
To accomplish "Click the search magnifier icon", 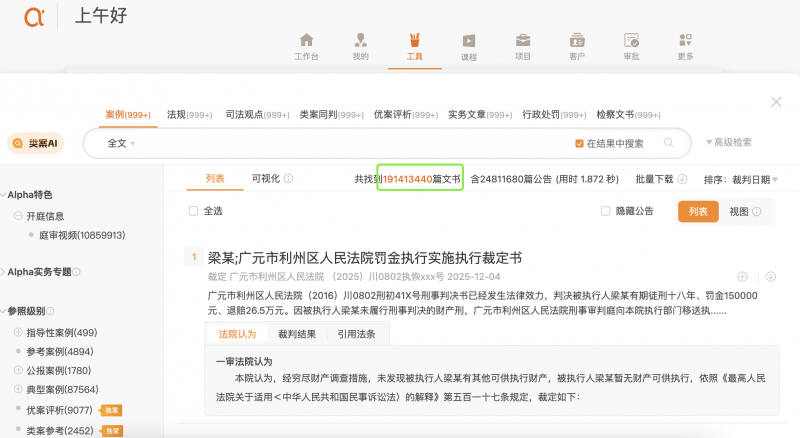I will (669, 143).
